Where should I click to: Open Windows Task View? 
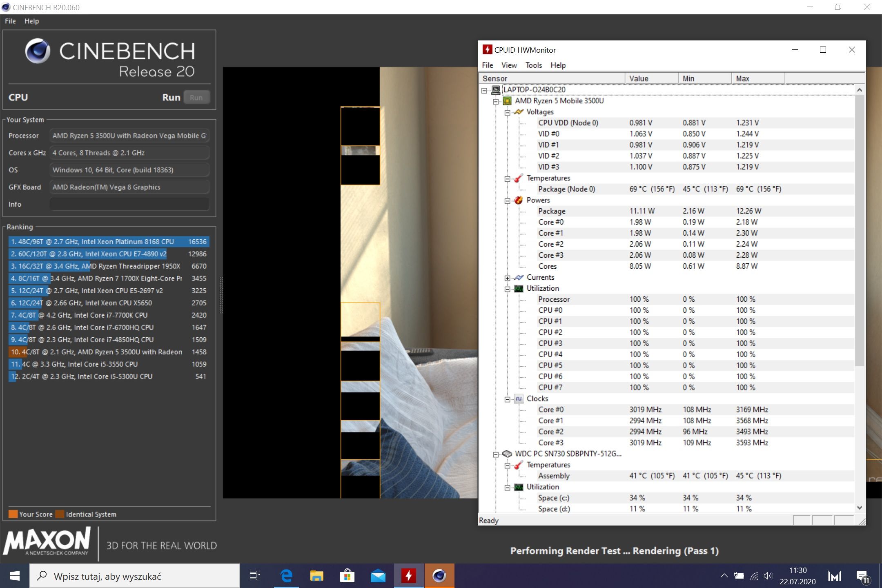(x=255, y=576)
